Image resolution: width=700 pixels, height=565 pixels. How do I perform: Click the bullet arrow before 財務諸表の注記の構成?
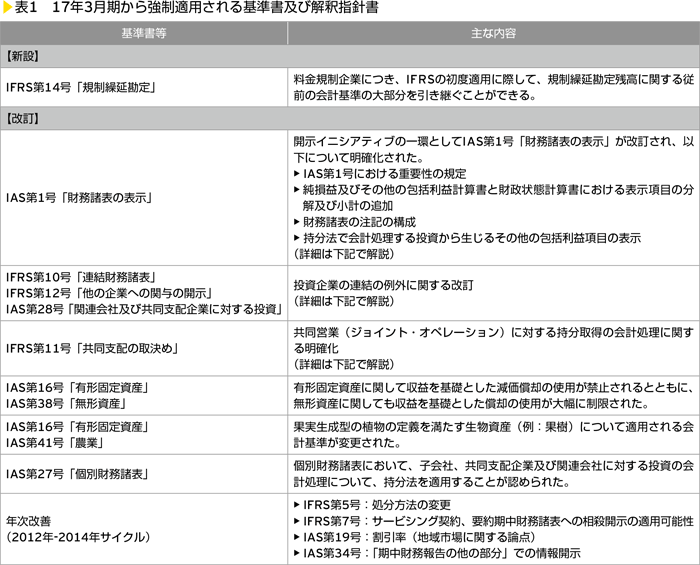[297, 222]
